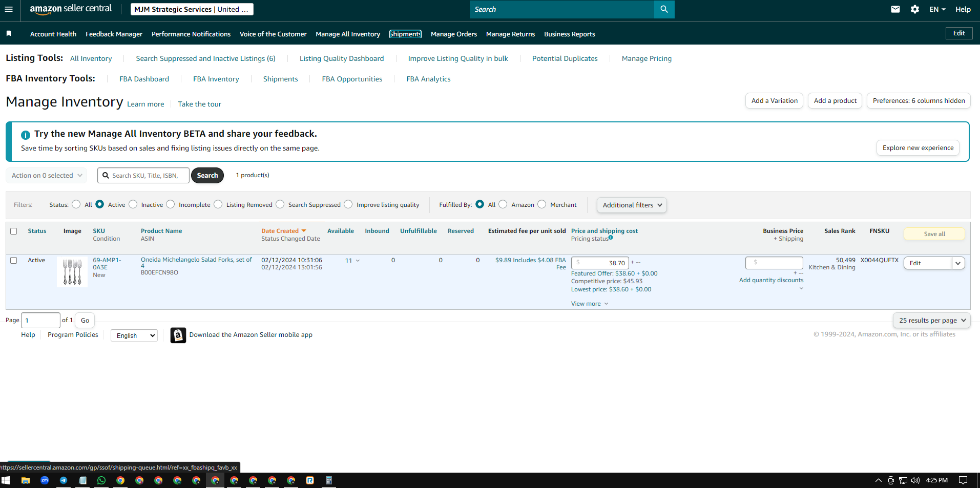This screenshot has width=980, height=488.
Task: Open the settings gear icon
Action: [915, 9]
